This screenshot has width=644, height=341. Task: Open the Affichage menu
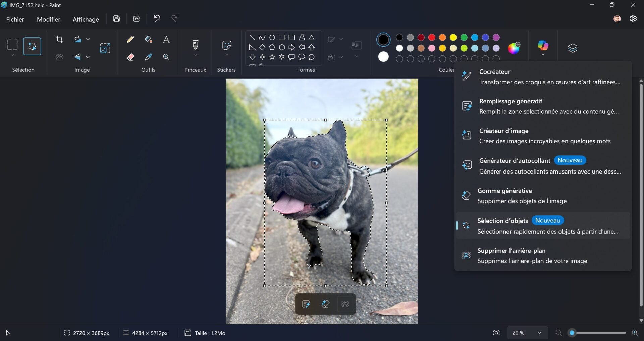click(x=86, y=19)
